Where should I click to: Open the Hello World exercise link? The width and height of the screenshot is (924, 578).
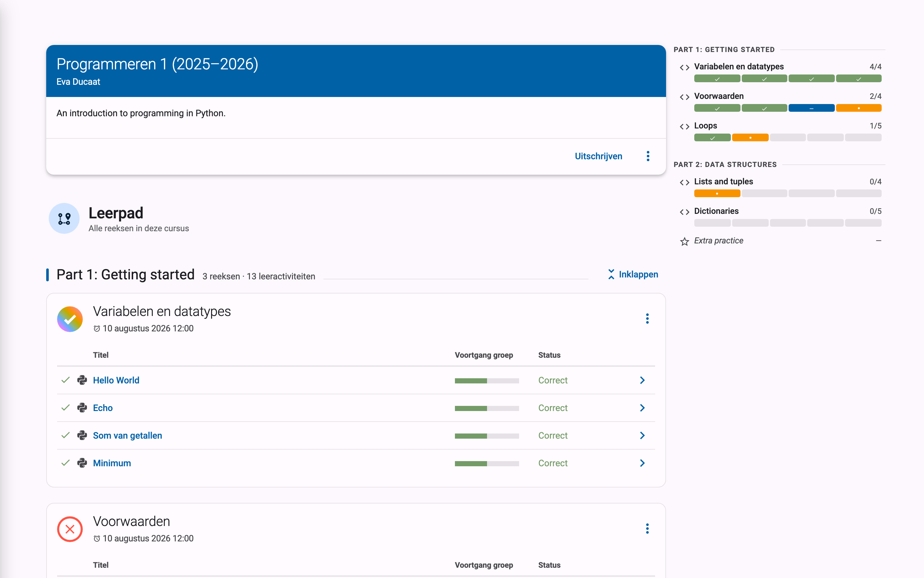click(x=116, y=380)
